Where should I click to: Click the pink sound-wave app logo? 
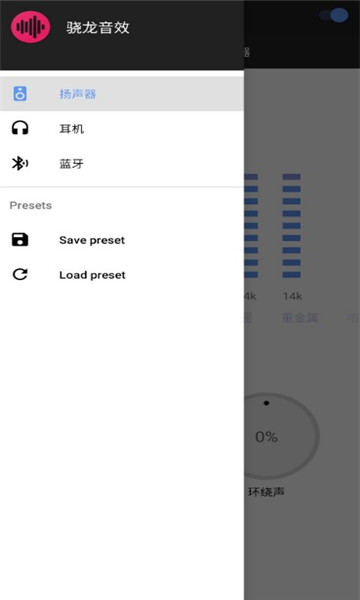pyautogui.click(x=30, y=27)
